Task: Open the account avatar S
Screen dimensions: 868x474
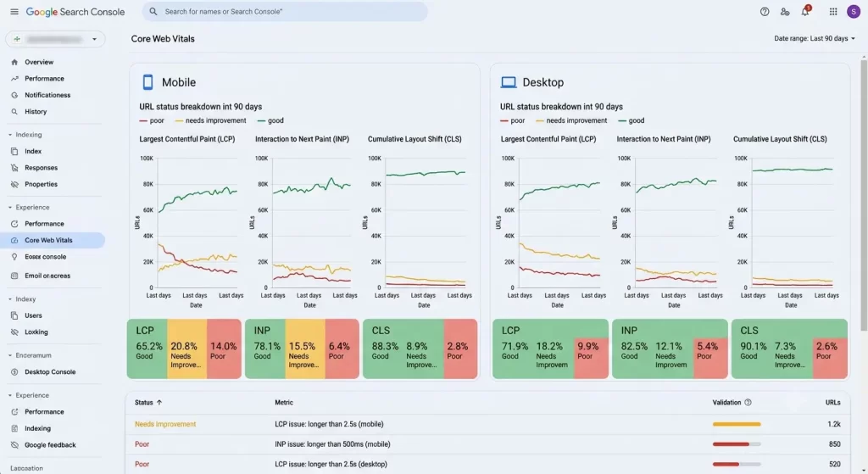Action: tap(854, 12)
